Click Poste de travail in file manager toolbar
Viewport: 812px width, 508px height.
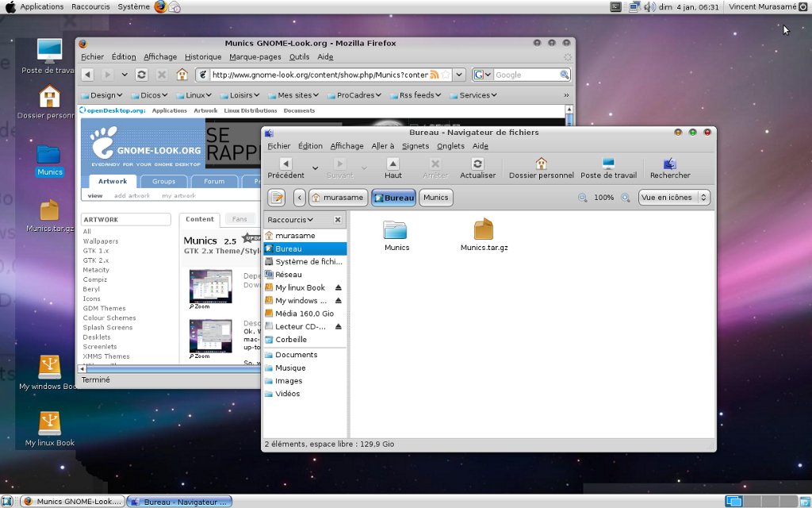(608, 168)
